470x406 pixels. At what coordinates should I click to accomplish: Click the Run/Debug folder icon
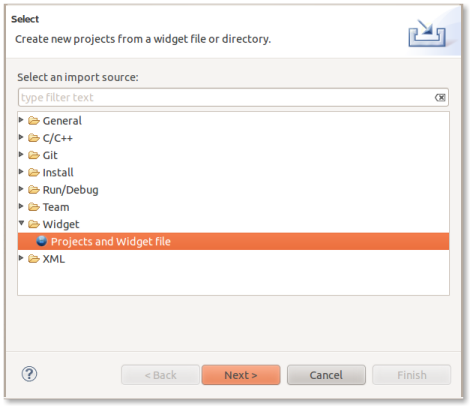tap(34, 190)
